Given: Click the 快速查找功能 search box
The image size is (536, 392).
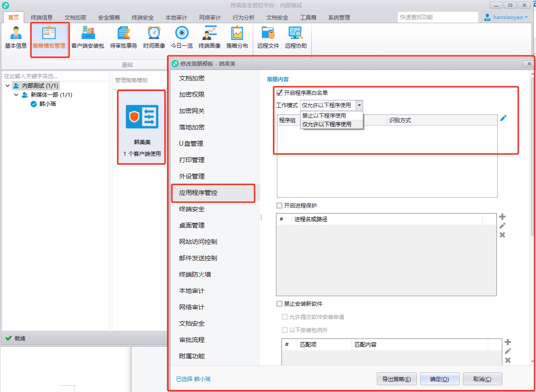Looking at the screenshot, I should click(437, 17).
